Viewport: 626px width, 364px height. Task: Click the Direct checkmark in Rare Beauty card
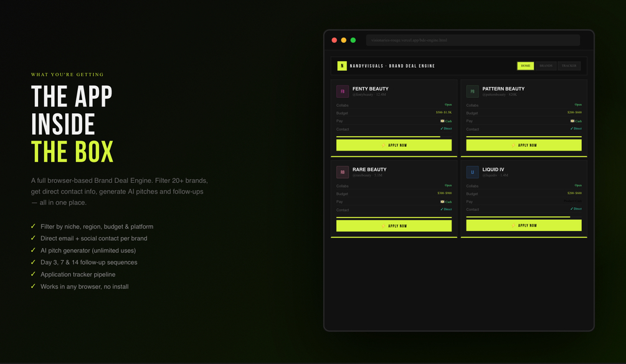(442, 209)
